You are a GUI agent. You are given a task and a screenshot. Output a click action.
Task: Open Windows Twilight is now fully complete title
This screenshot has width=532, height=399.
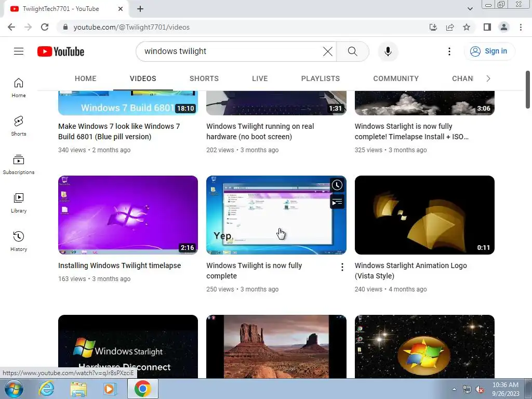[254, 270]
